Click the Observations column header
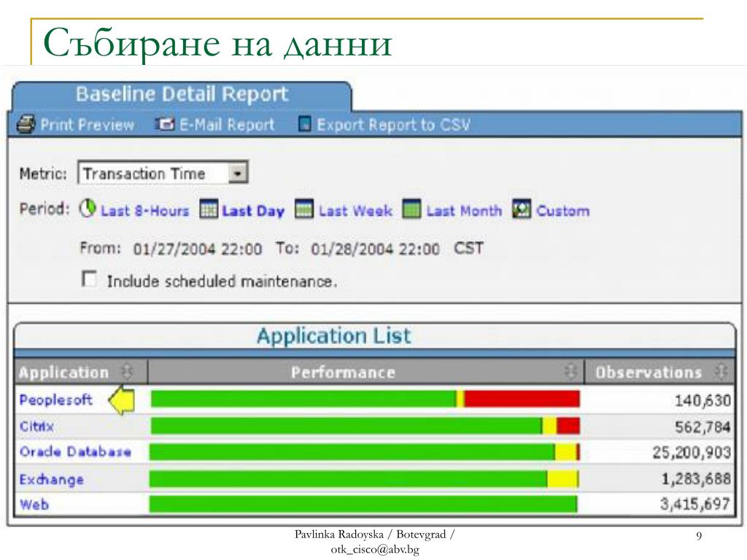The height and width of the screenshot is (560, 747). point(659,372)
